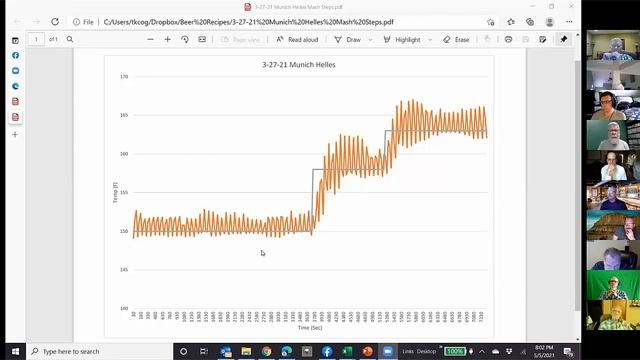The height and width of the screenshot is (360, 640).
Task: Open the Windows Start menu
Action: pyautogui.click(x=16, y=351)
